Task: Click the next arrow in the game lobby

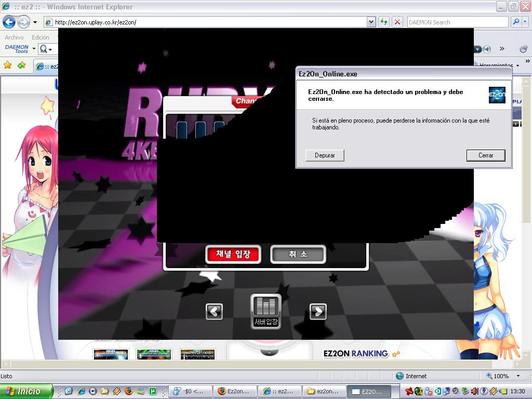Action: [x=318, y=311]
